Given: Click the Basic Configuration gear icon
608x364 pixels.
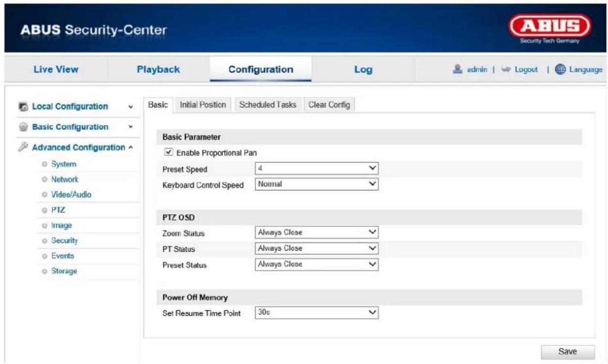Looking at the screenshot, I should click(24, 127).
